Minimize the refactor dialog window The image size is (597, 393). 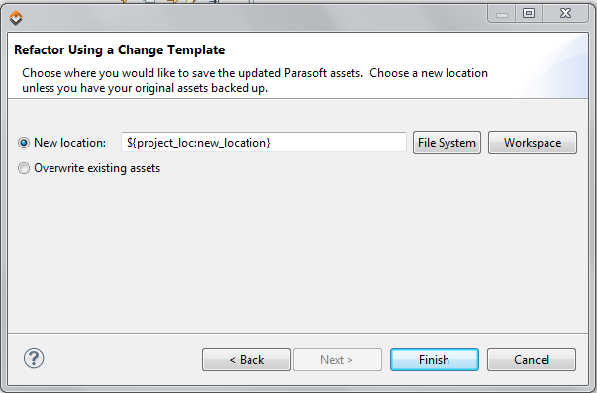[x=502, y=14]
